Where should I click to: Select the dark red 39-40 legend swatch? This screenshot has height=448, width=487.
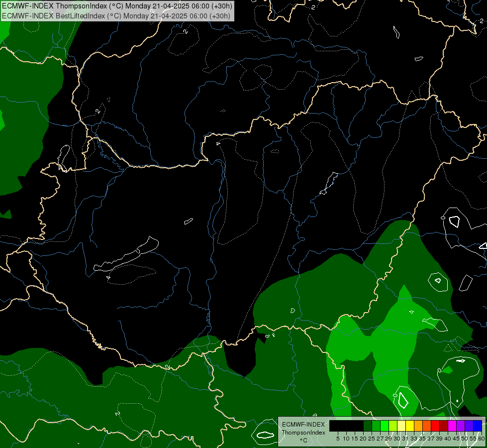[444, 426]
